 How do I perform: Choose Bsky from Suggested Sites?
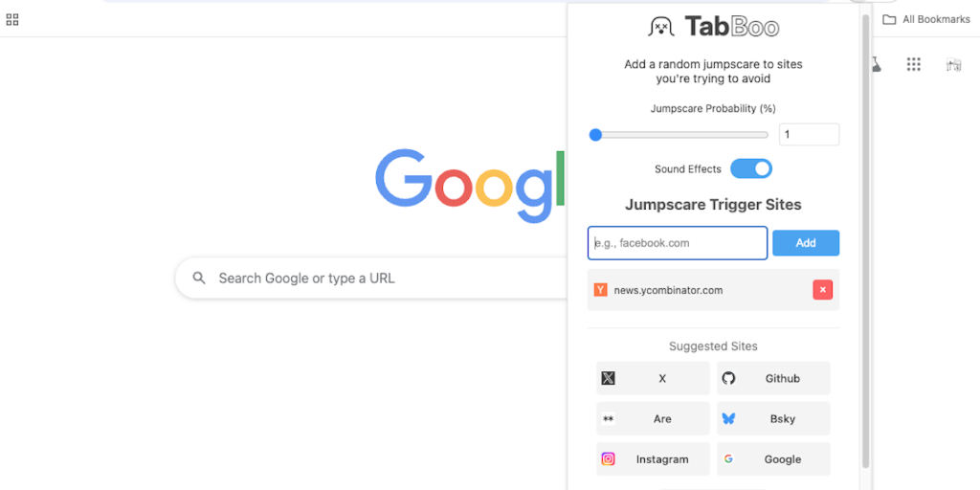(773, 419)
